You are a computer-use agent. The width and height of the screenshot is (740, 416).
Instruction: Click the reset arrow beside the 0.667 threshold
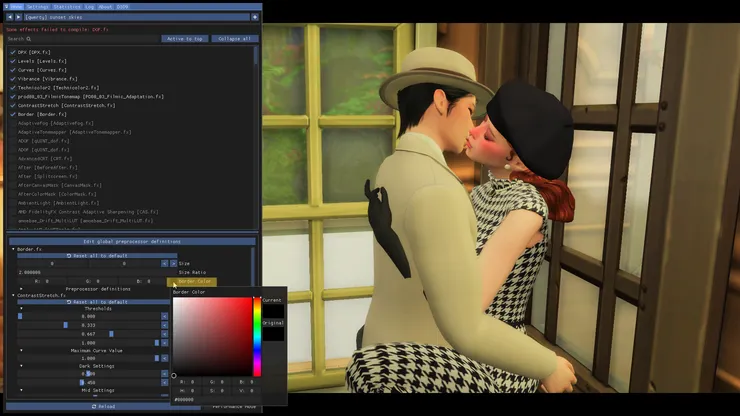(x=164, y=334)
